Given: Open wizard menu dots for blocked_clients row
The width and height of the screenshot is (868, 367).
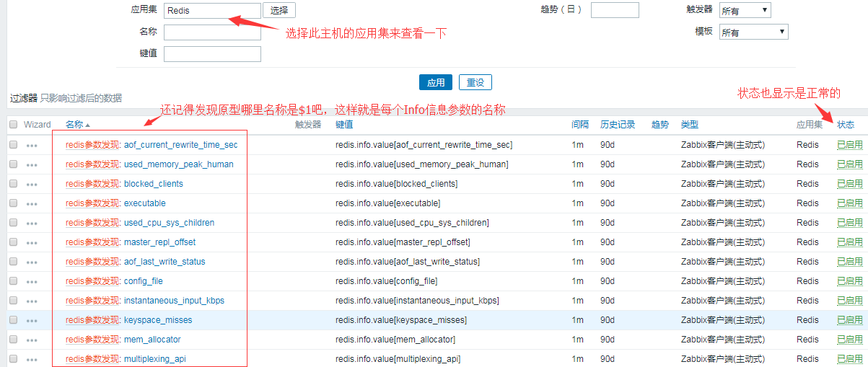Looking at the screenshot, I should pos(31,184).
